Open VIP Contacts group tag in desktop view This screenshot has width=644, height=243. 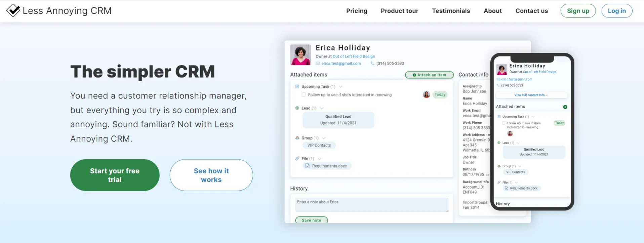point(319,145)
